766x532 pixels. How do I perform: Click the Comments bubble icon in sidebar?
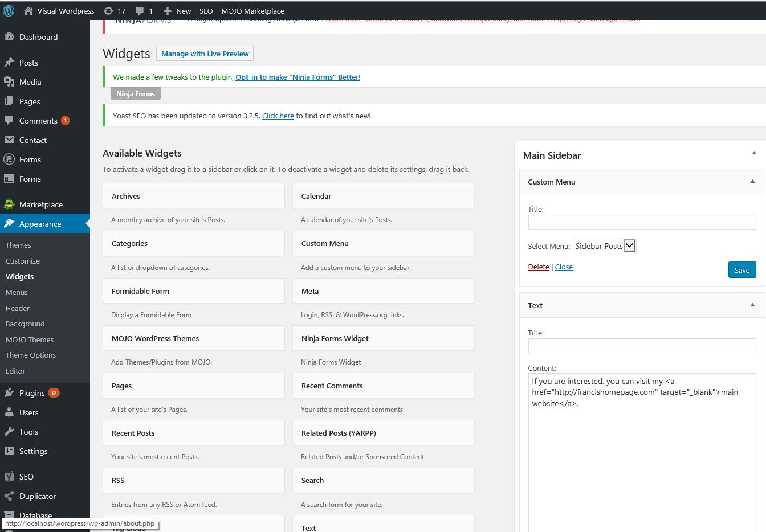coord(9,121)
